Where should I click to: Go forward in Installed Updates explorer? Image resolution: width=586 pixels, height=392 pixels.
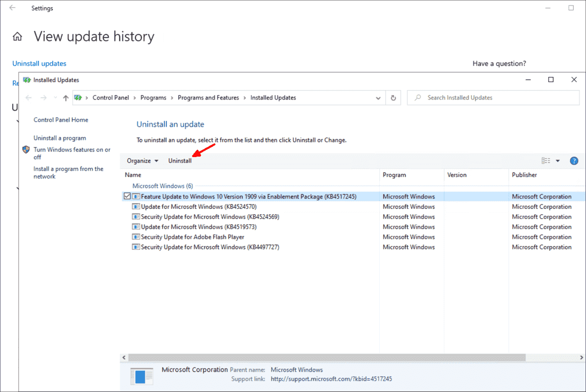click(43, 98)
